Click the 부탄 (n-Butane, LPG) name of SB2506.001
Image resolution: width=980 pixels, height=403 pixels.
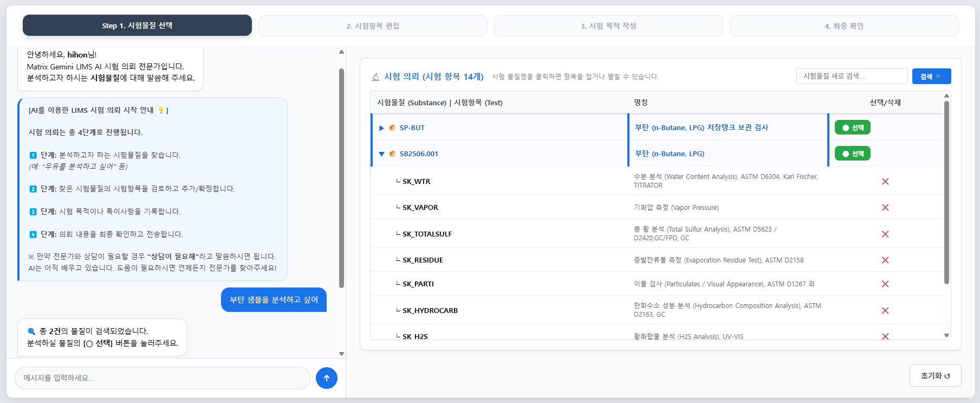[x=670, y=153]
